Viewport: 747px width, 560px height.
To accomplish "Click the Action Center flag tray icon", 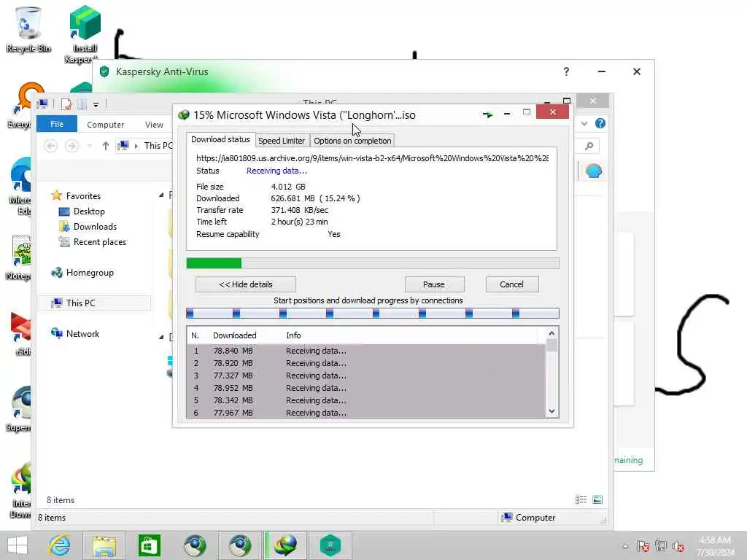I will click(643, 546).
